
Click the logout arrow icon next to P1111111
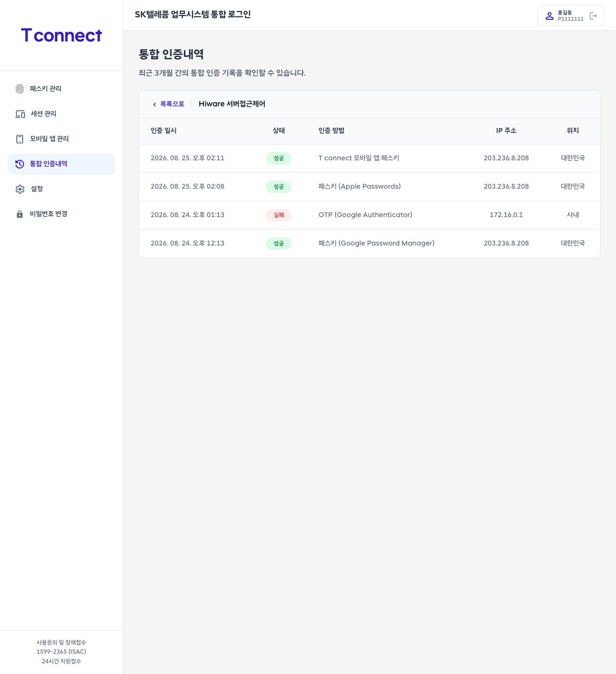click(x=593, y=16)
